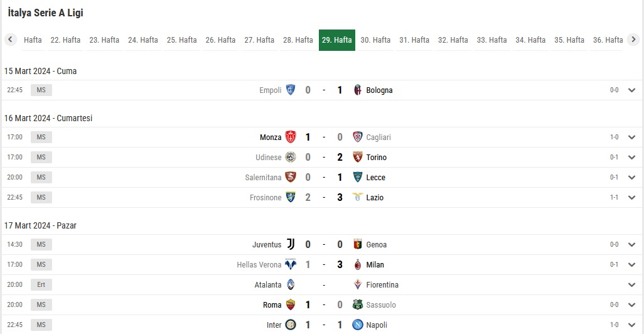Expand the Frosinone vs Lazio match row

(x=631, y=197)
